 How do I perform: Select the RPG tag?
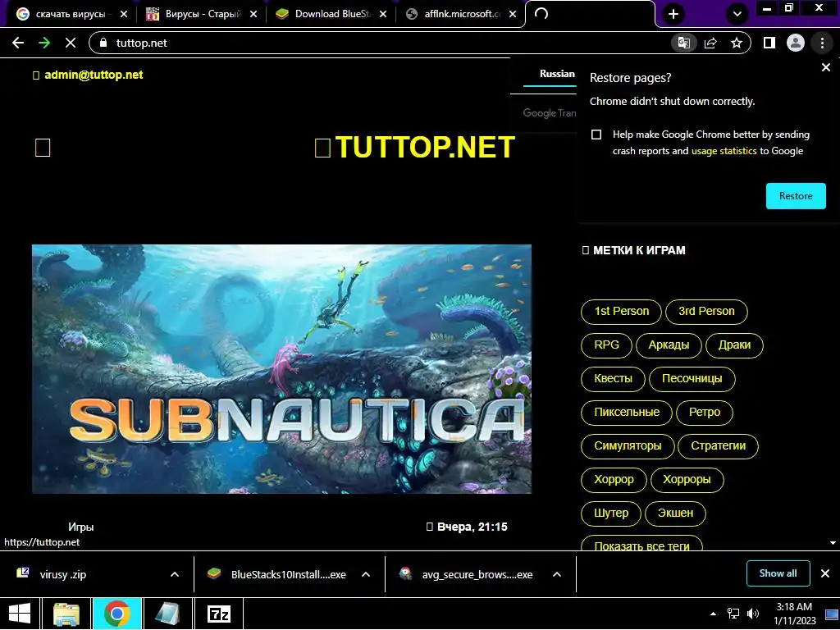click(x=606, y=345)
